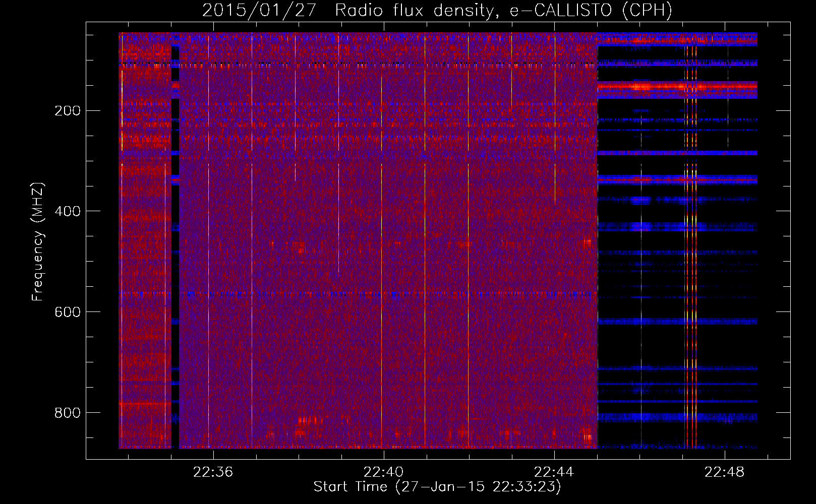The image size is (816, 504).
Task: Click the 'Frequency (MHZ)' axis label
Action: [38, 241]
